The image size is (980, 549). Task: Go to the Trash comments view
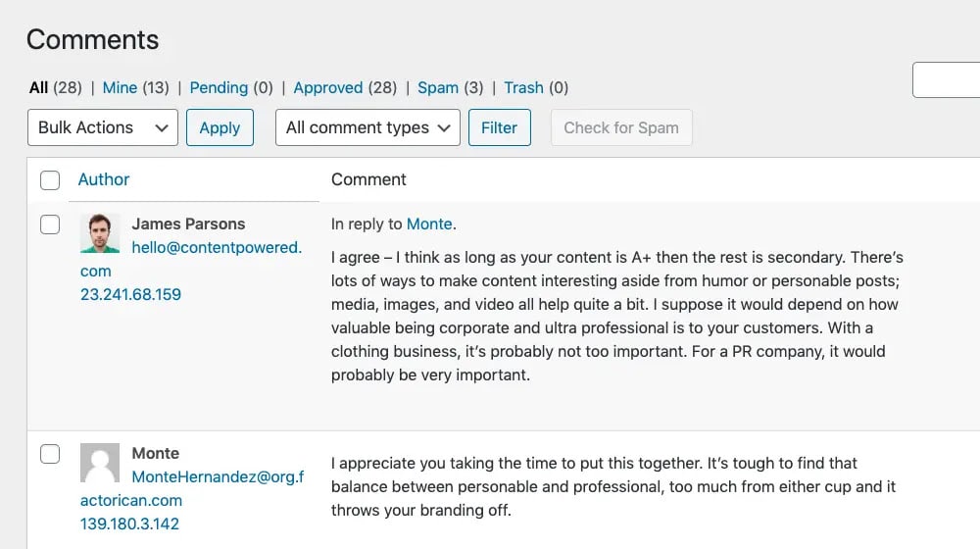point(523,87)
